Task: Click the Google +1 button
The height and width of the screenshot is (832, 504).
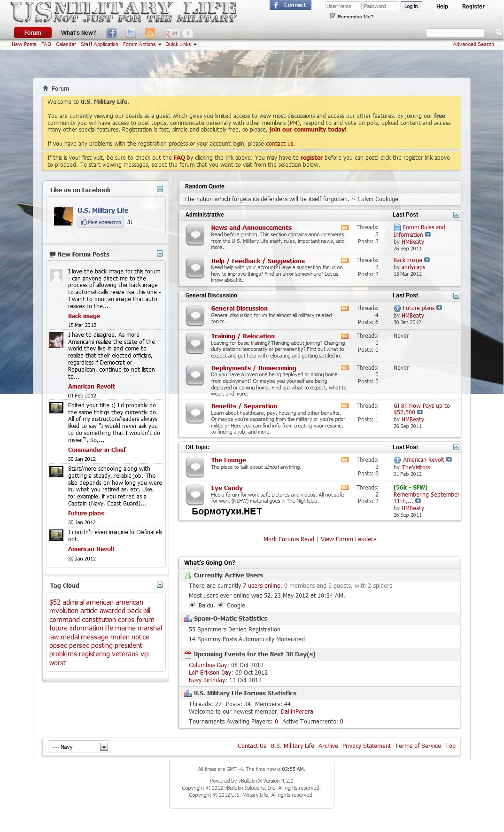Action: 172,33
